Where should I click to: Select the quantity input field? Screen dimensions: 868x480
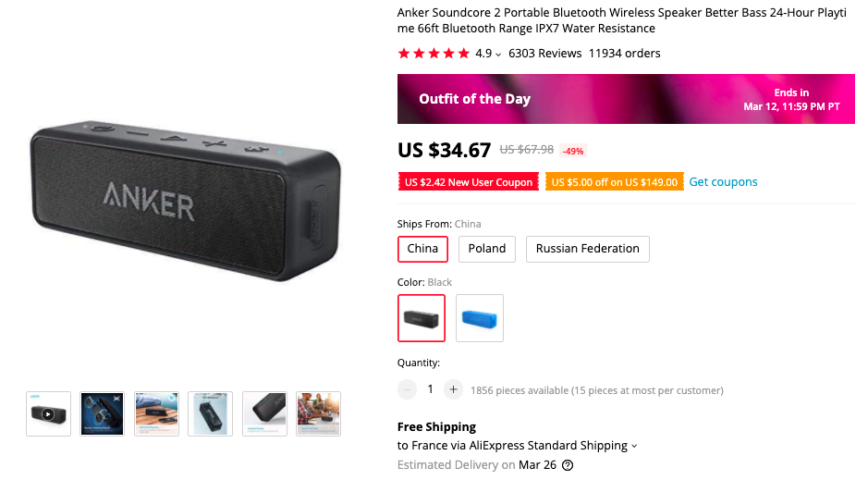point(430,389)
